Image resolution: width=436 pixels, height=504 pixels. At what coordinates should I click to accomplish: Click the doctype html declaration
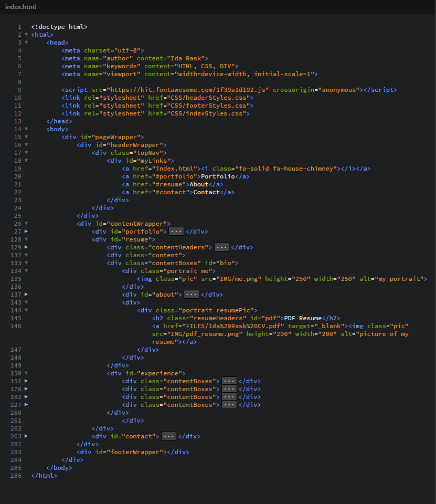(59, 27)
